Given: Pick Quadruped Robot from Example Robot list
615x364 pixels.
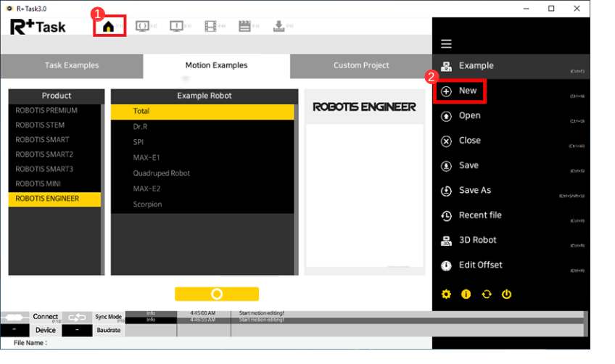Looking at the screenshot, I should (161, 173).
